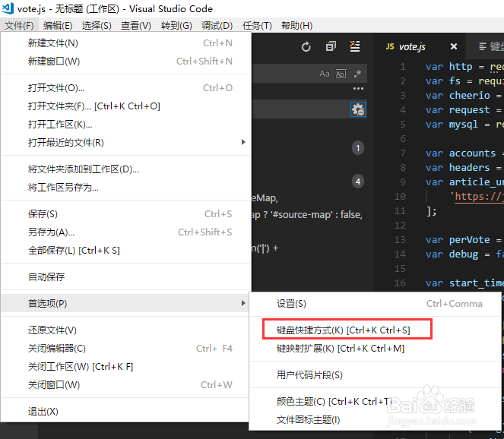Close the vote.js editor tab
The image size is (504, 439).
pyautogui.click(x=454, y=47)
